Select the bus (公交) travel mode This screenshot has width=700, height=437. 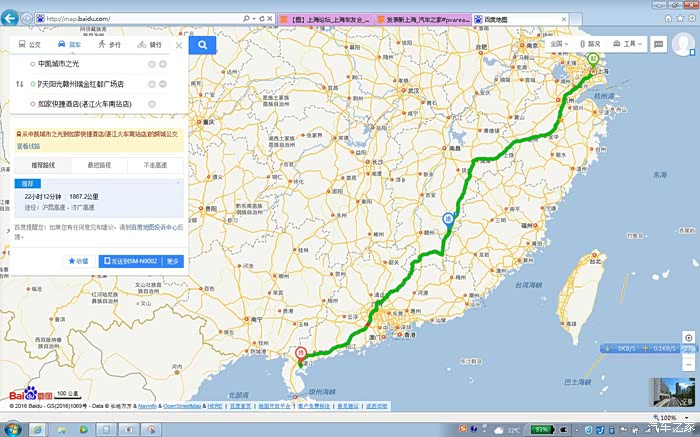(30, 45)
